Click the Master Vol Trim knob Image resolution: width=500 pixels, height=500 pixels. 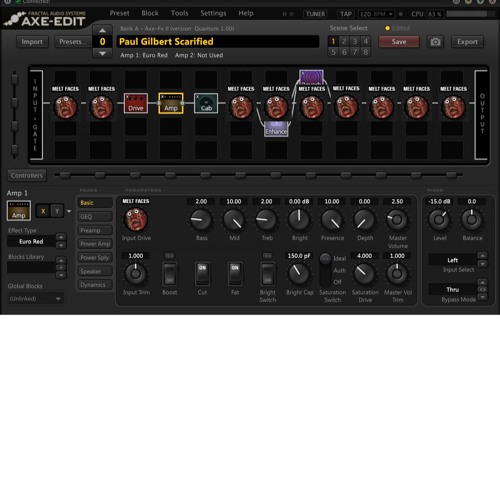coord(397,274)
